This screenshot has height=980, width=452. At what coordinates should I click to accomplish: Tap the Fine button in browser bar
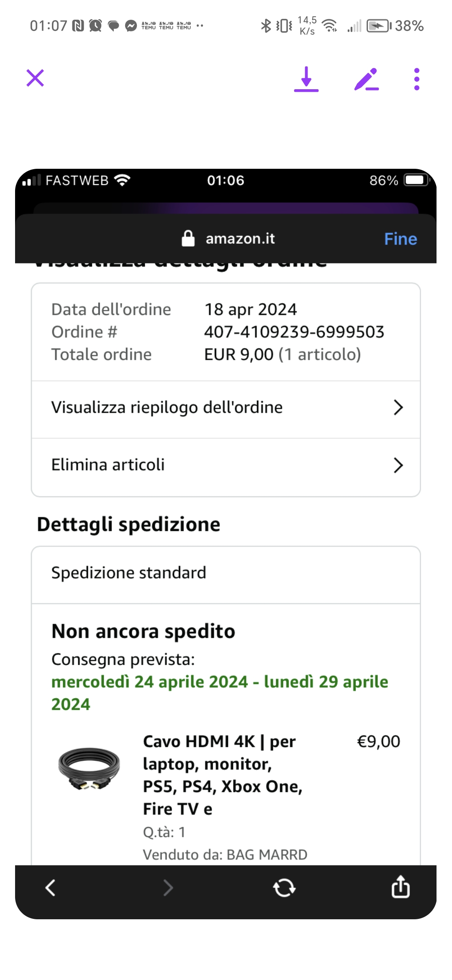pos(401,239)
